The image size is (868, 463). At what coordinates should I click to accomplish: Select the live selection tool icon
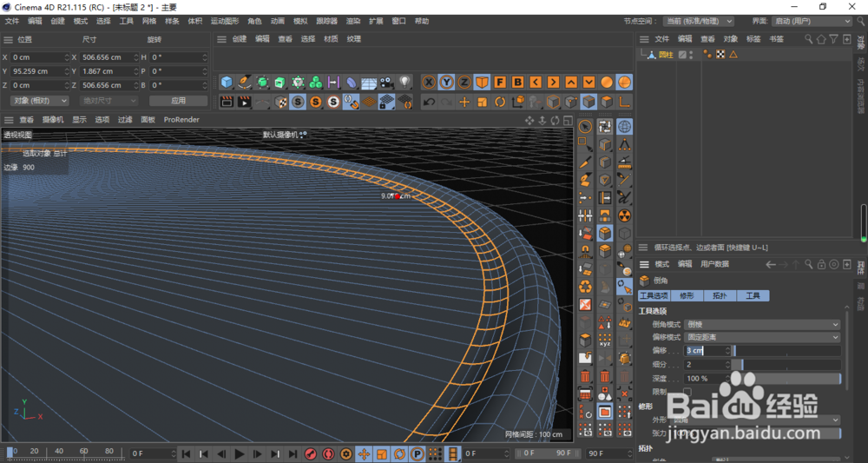(585, 127)
